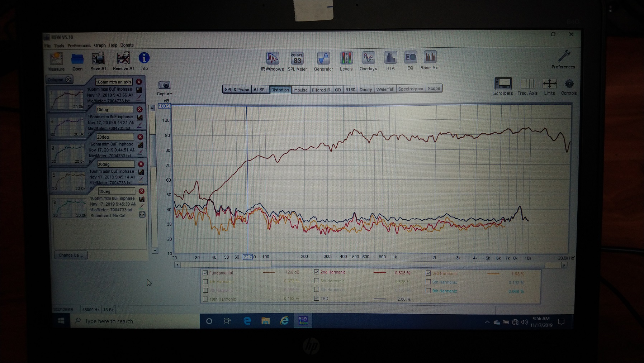
Task: Remove the 30deg measurement
Action: pyautogui.click(x=141, y=164)
